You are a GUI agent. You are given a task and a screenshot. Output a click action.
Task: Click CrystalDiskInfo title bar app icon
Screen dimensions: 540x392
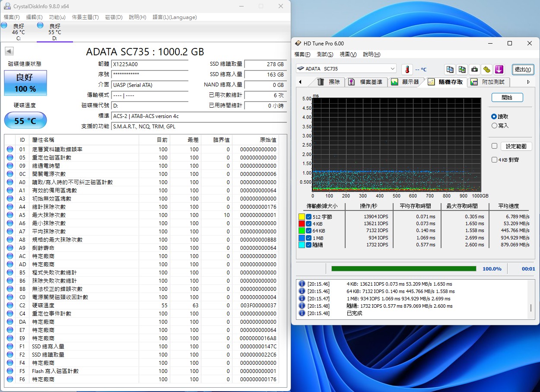(7, 6)
